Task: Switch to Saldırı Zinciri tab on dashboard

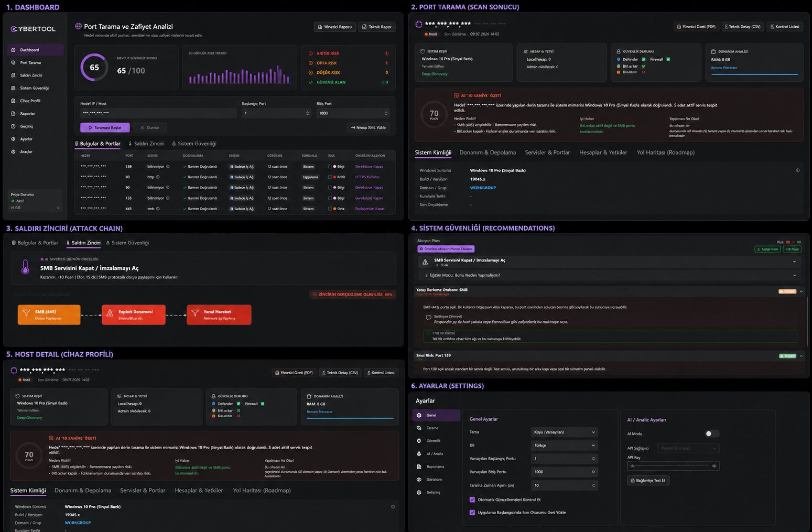Action: (146, 144)
